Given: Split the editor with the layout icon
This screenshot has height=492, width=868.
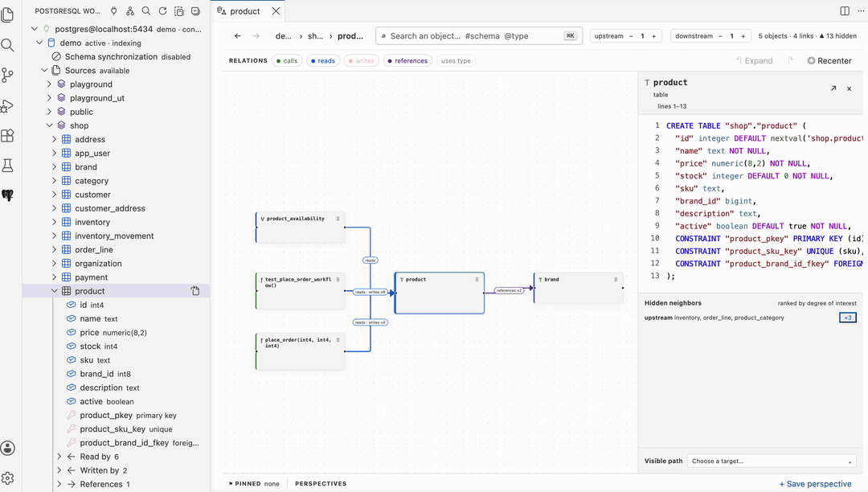Looking at the screenshot, I should tap(845, 11).
